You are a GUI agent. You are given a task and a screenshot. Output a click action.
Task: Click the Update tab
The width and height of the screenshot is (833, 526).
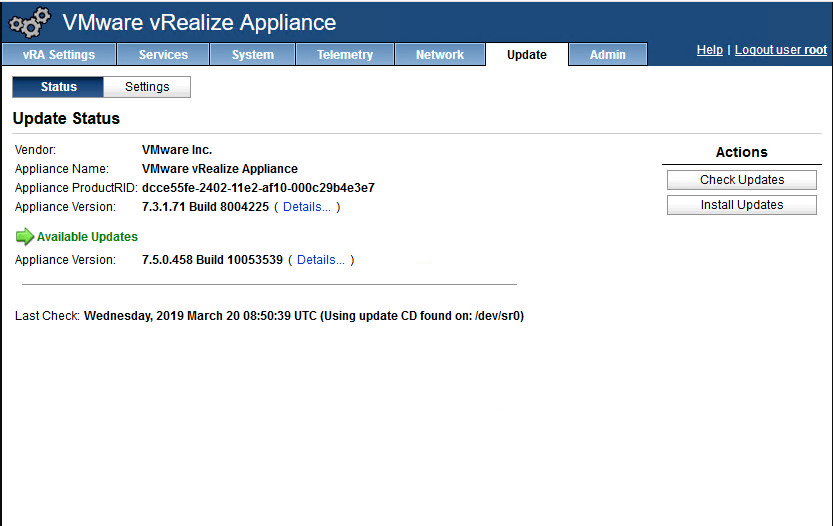pyautogui.click(x=527, y=55)
